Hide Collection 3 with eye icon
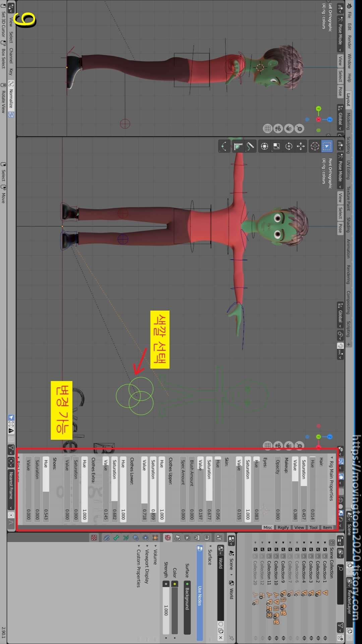This screenshot has height=644, width=362. [311, 638]
